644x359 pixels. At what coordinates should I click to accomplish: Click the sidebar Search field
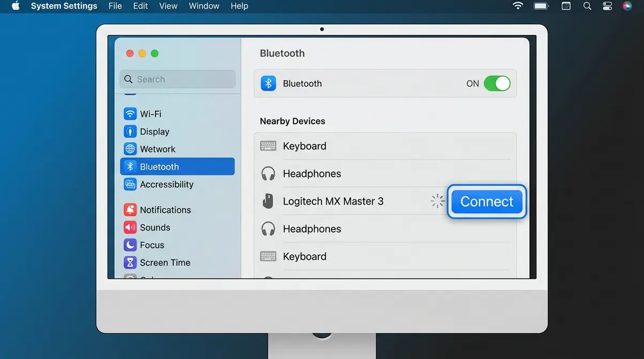(178, 79)
